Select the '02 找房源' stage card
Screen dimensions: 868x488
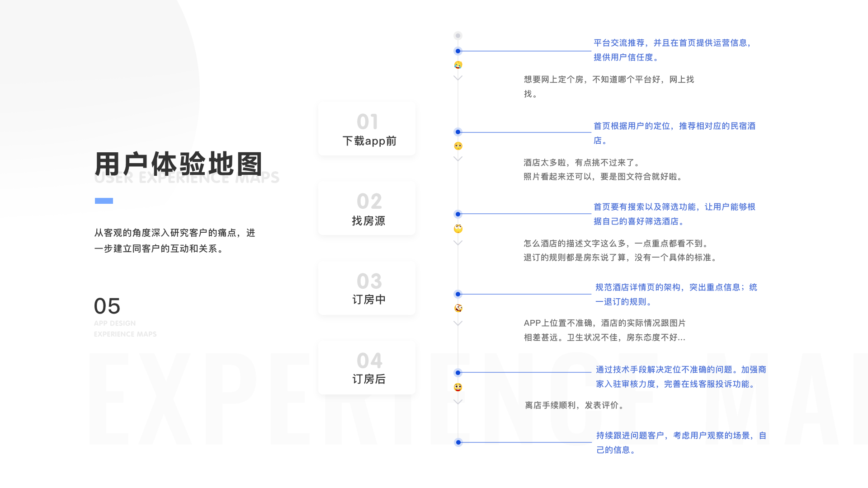coord(367,208)
